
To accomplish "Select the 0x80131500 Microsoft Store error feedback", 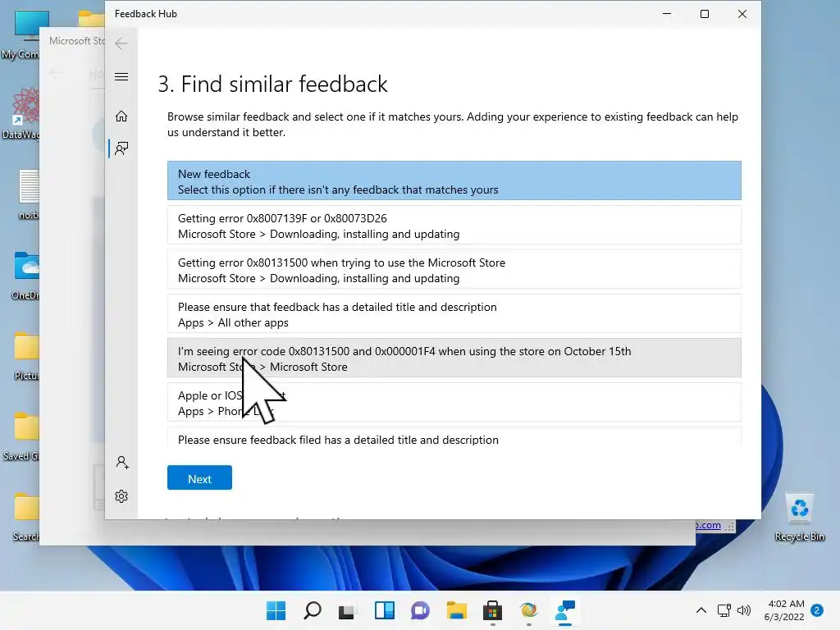I will pyautogui.click(x=454, y=270).
